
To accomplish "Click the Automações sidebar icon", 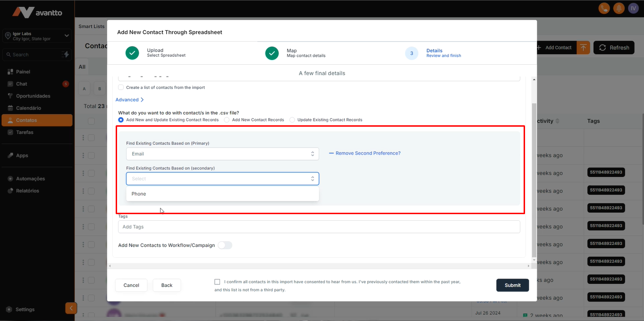I will (10, 179).
